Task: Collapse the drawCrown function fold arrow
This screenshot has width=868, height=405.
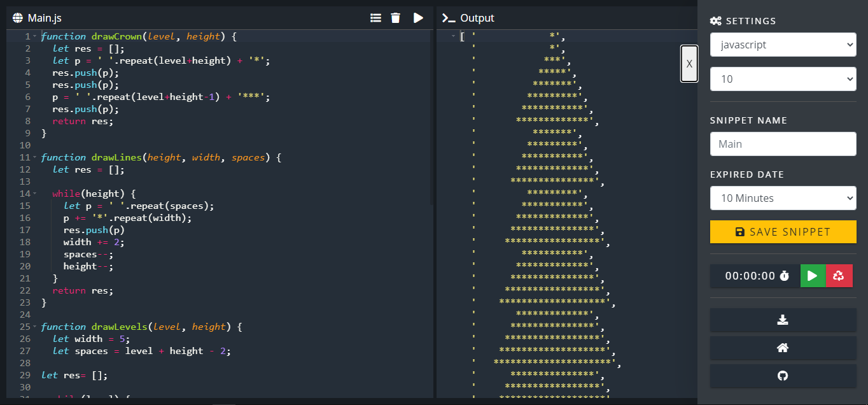Action: [x=35, y=36]
